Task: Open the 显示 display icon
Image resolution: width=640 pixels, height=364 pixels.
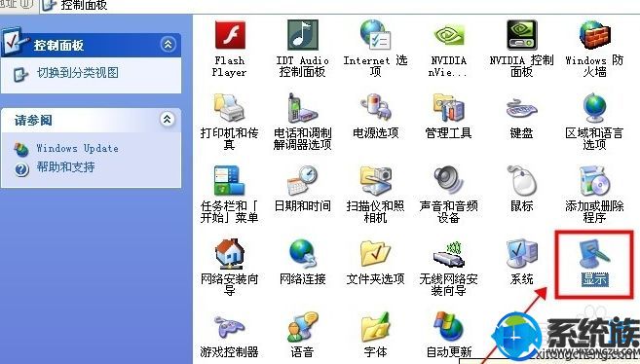Action: (594, 254)
